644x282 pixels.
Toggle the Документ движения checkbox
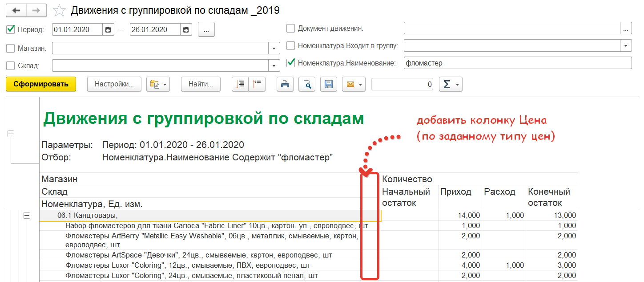[290, 29]
